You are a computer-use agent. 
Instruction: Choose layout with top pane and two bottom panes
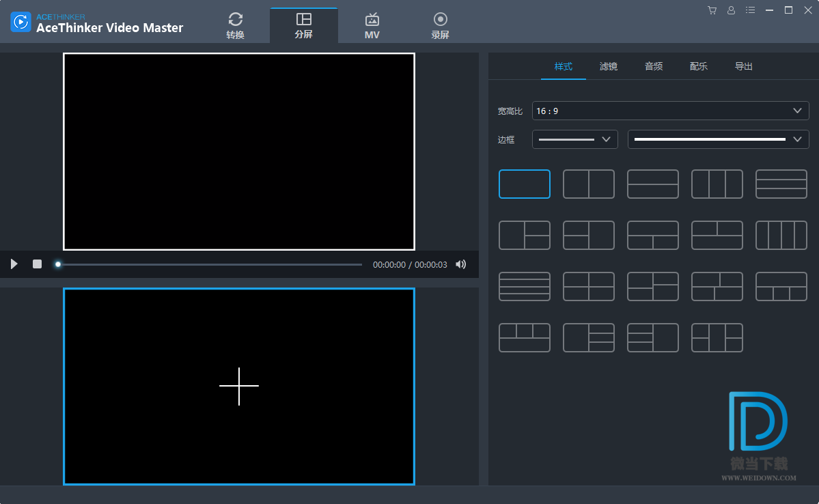[x=653, y=235]
